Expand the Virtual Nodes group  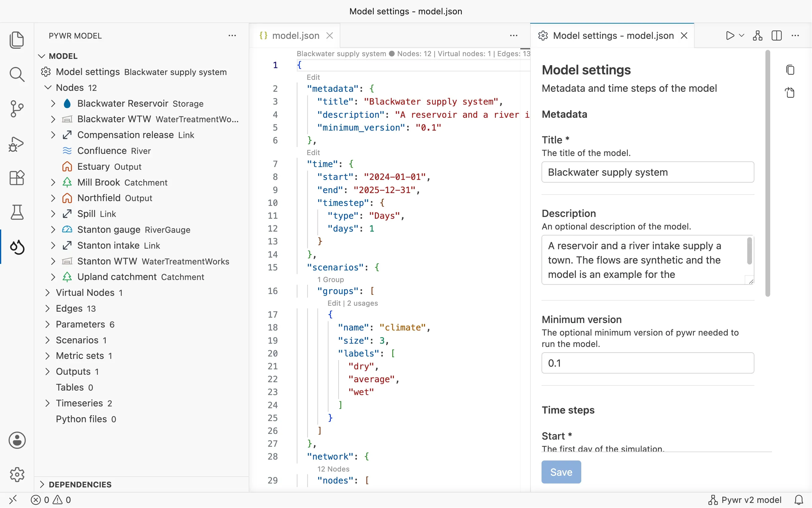click(x=47, y=293)
